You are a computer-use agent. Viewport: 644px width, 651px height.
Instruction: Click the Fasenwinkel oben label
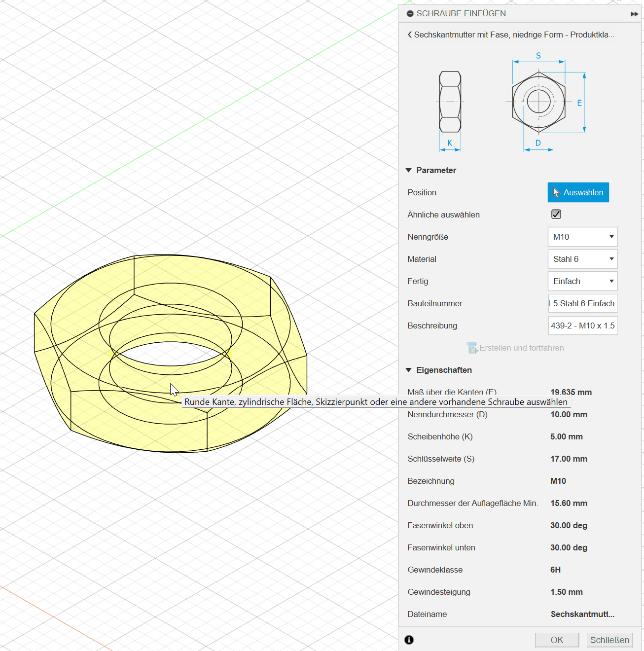(x=440, y=525)
